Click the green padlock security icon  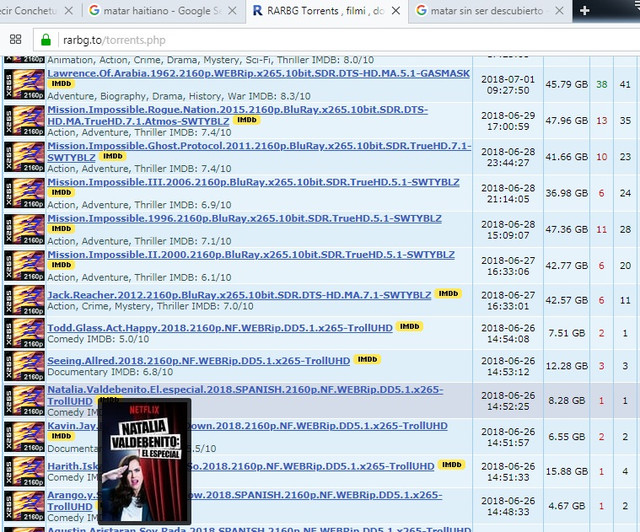46,40
